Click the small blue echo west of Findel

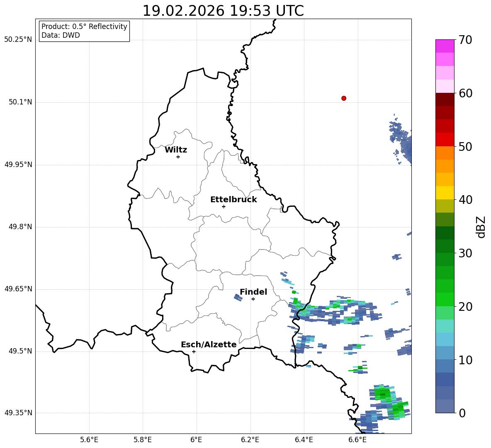click(x=238, y=298)
